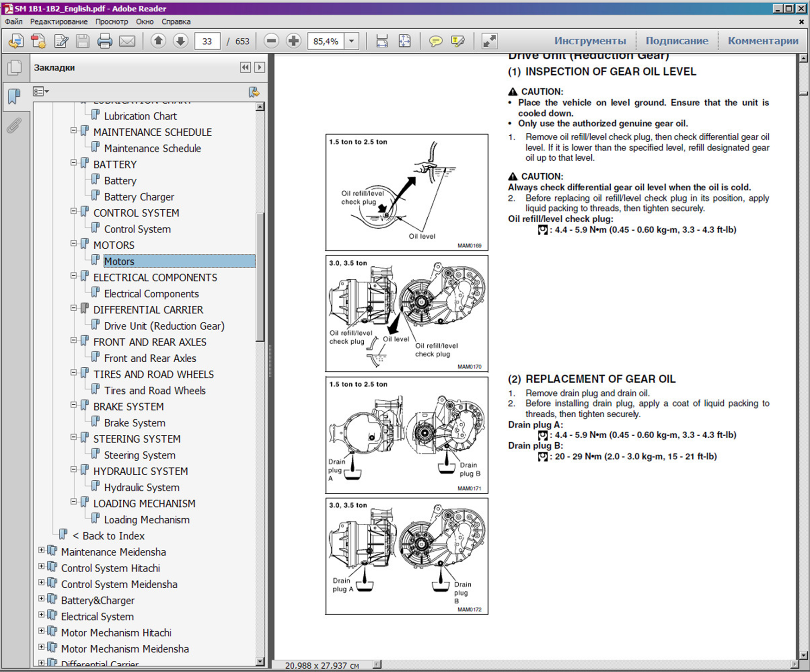This screenshot has width=810, height=672.
Task: Open the Просмотр menu
Action: (111, 22)
